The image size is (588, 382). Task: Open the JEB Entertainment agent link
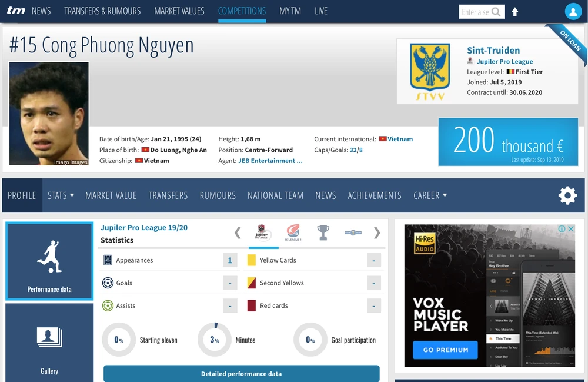[x=270, y=161]
